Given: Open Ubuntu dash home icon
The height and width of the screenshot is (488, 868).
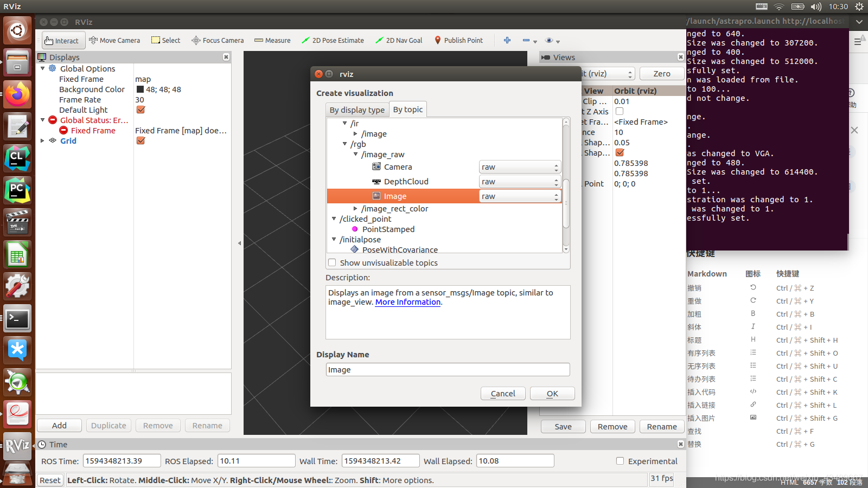Looking at the screenshot, I should tap(17, 30).
